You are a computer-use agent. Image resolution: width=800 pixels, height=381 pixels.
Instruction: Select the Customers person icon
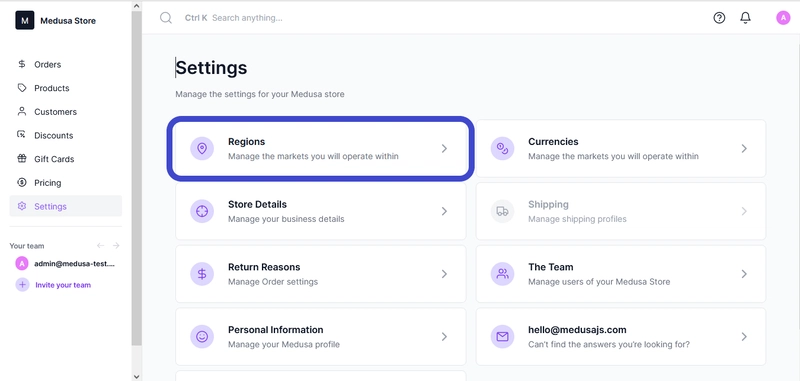pos(21,111)
